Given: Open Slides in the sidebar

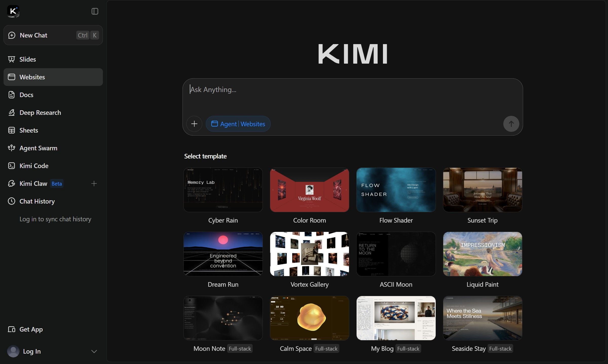Looking at the screenshot, I should 53,59.
